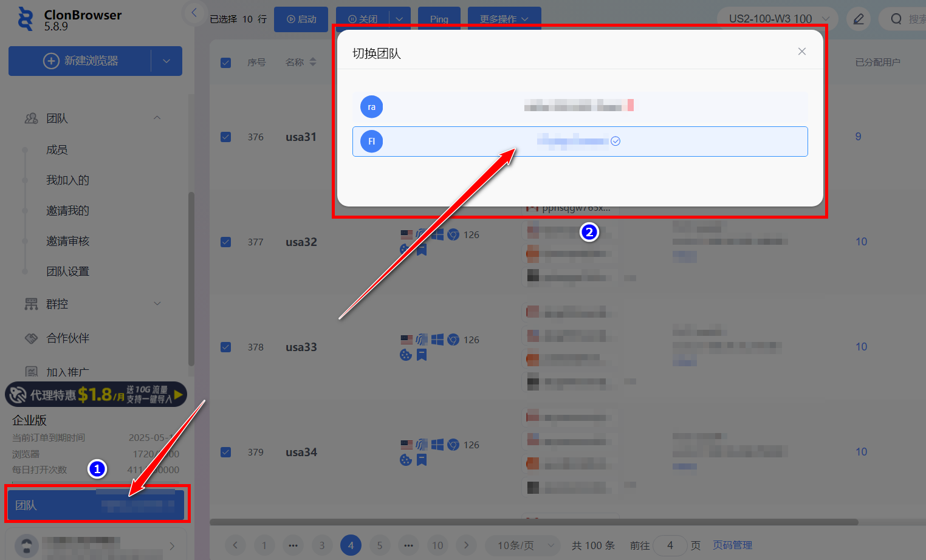Uncheck the checkbox for row 379 usa34

[225, 452]
